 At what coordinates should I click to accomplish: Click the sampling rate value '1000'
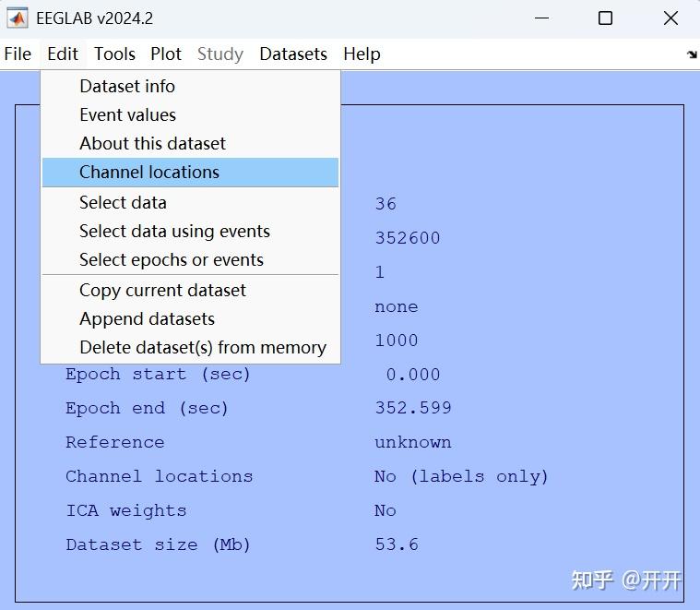pos(397,341)
